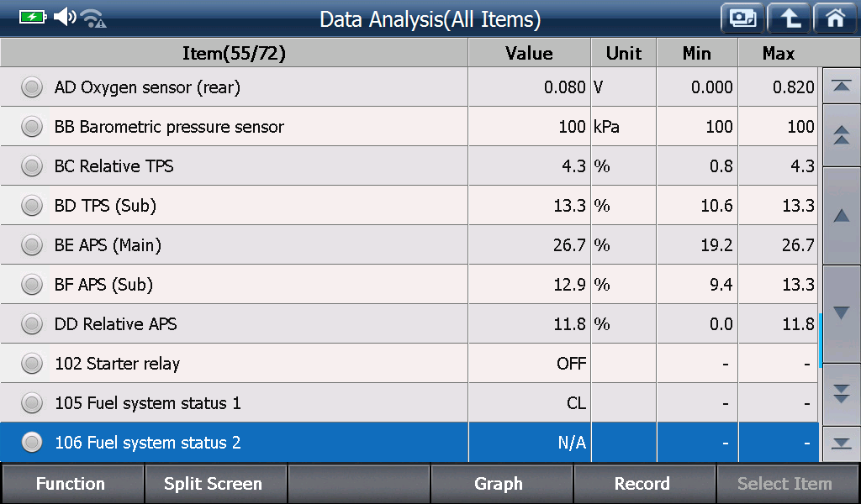Open the Function menu
The image size is (861, 504).
(x=71, y=484)
